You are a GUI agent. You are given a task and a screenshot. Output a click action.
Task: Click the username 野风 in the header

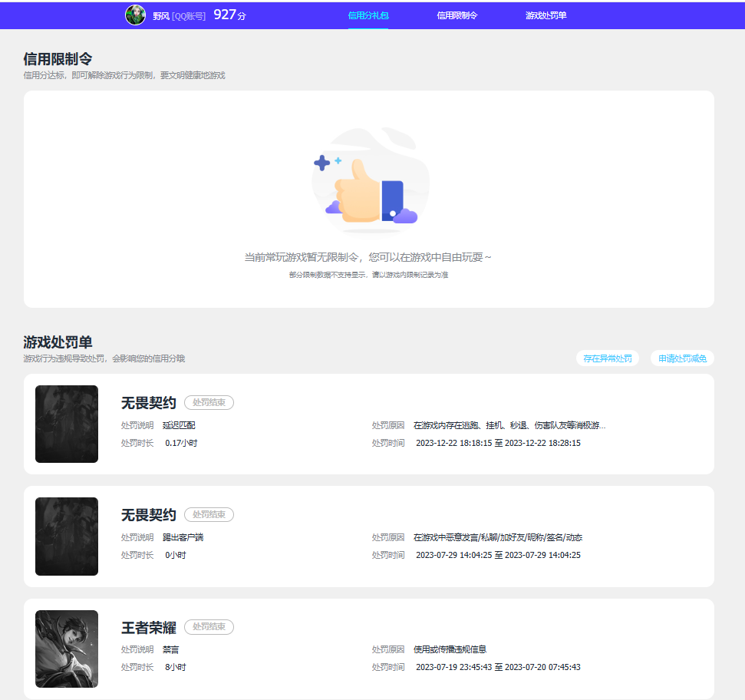click(161, 16)
